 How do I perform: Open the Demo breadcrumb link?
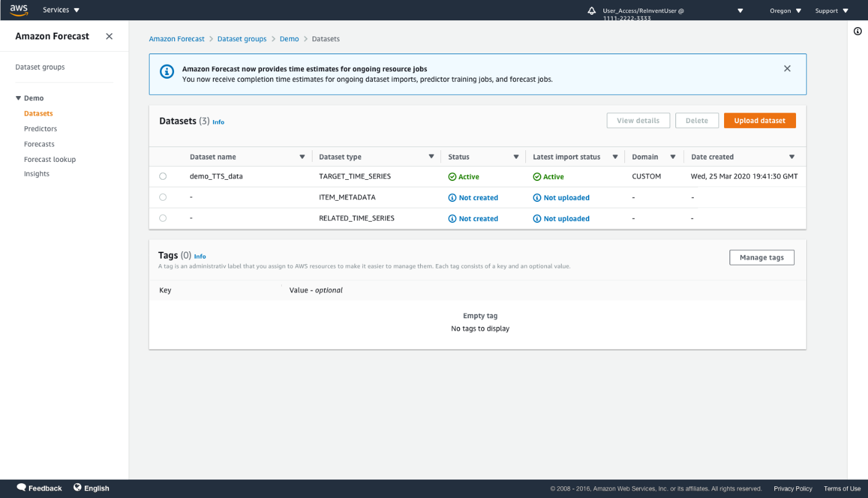coord(289,39)
